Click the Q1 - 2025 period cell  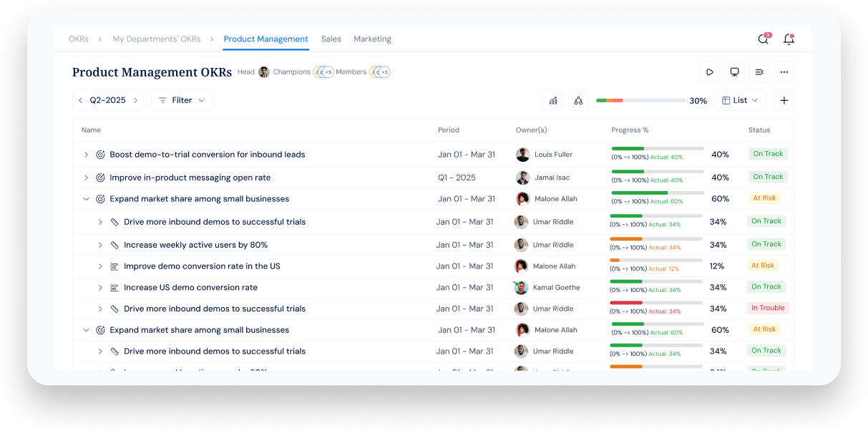(x=457, y=178)
